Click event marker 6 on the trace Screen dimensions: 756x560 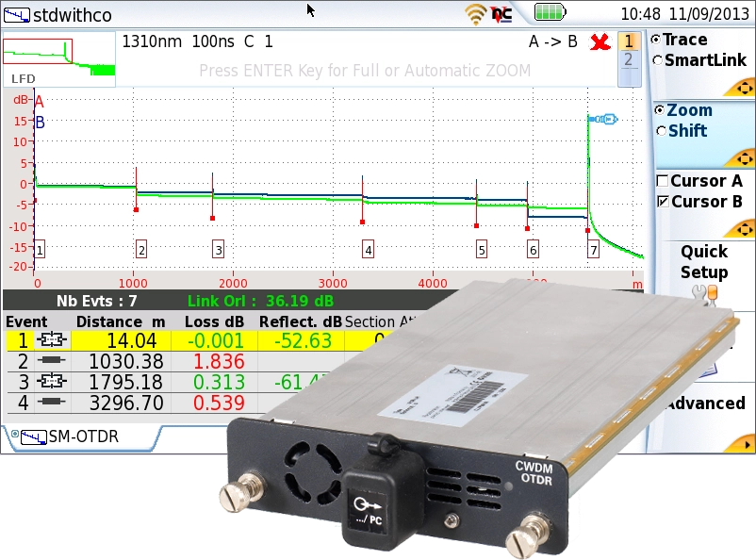pos(533,250)
